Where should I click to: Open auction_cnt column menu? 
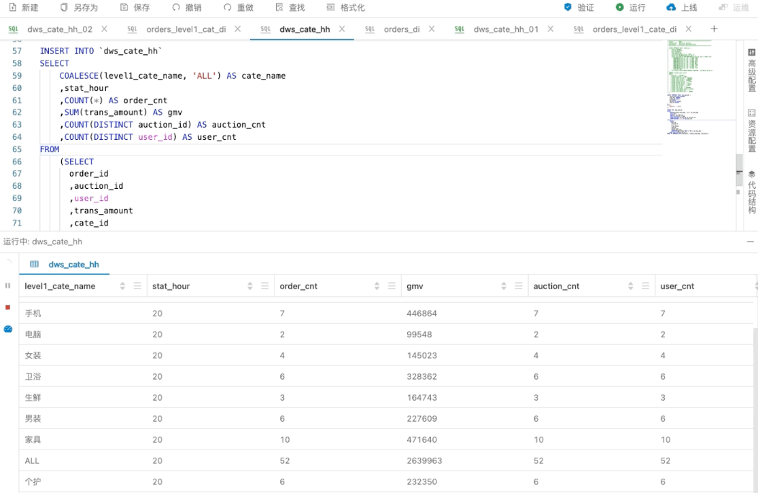645,286
